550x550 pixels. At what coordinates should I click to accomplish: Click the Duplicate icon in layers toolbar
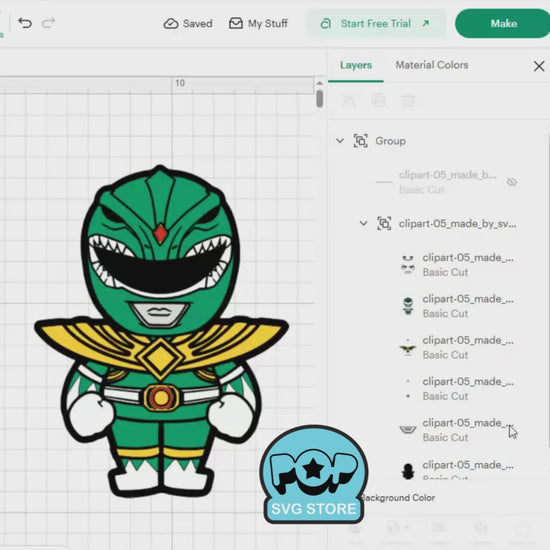point(378,101)
